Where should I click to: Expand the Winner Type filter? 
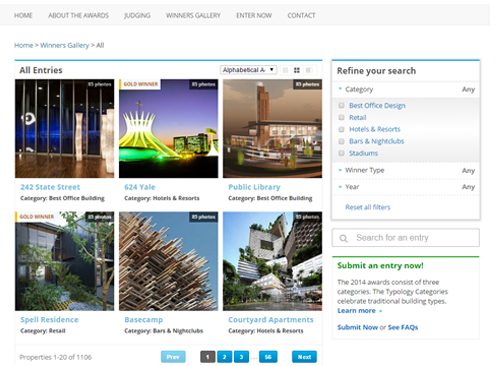point(406,170)
